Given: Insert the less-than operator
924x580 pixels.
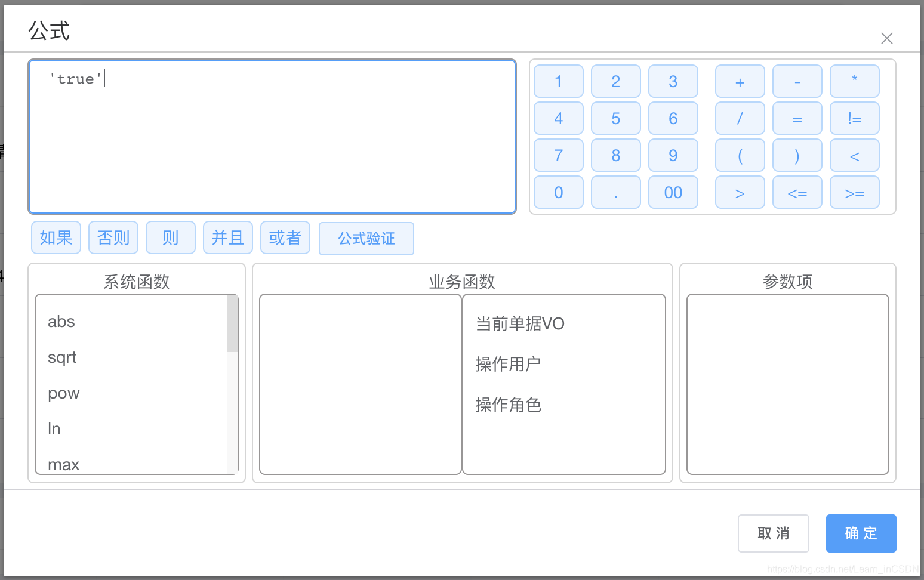Looking at the screenshot, I should [854, 155].
